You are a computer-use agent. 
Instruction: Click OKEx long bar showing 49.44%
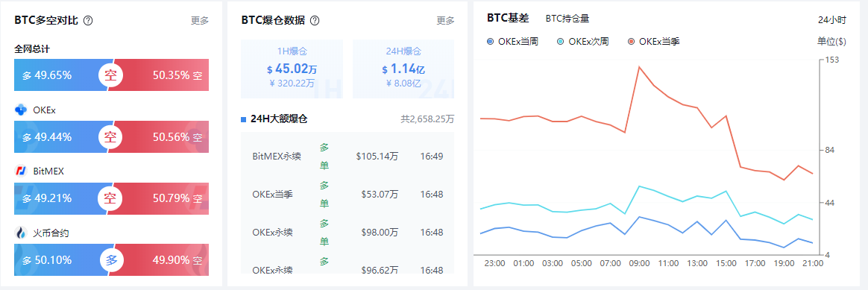(x=61, y=136)
